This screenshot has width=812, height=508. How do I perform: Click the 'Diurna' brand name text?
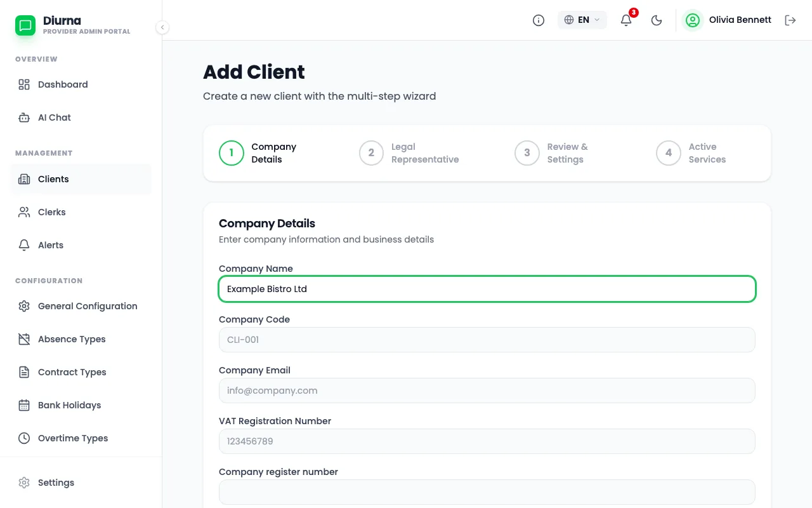tap(62, 21)
